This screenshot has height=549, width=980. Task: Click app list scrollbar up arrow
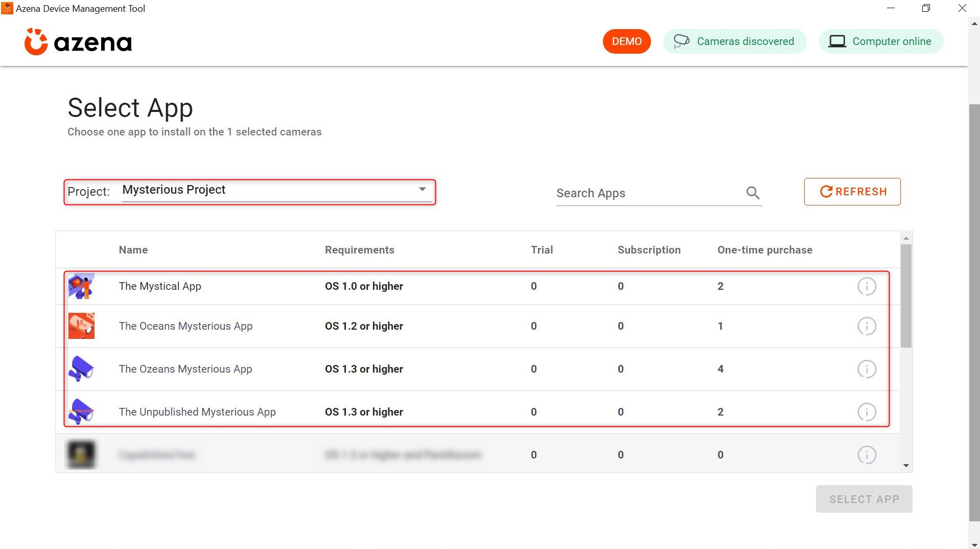pos(906,238)
